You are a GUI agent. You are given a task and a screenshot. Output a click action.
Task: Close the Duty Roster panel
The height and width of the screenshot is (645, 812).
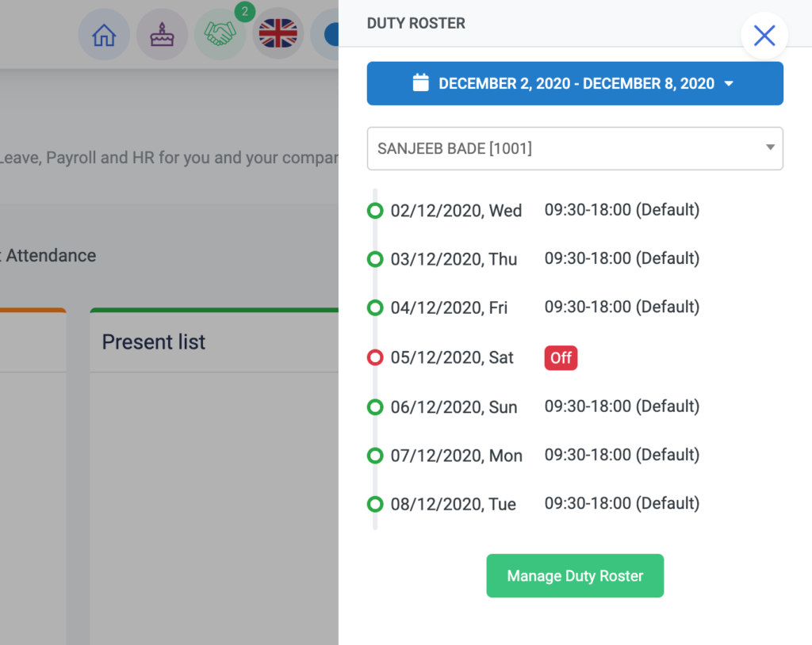coord(764,36)
